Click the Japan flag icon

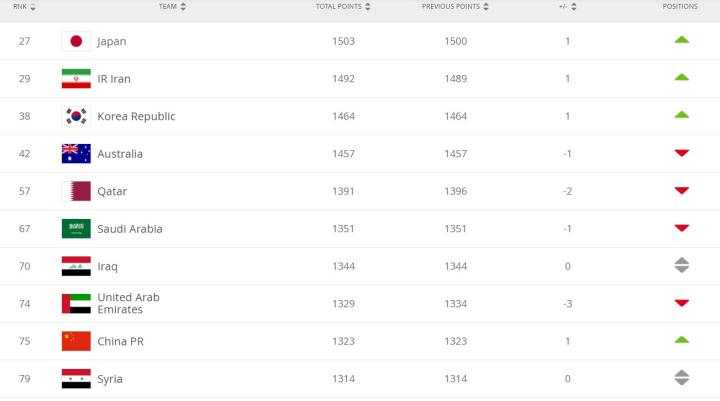(x=76, y=41)
